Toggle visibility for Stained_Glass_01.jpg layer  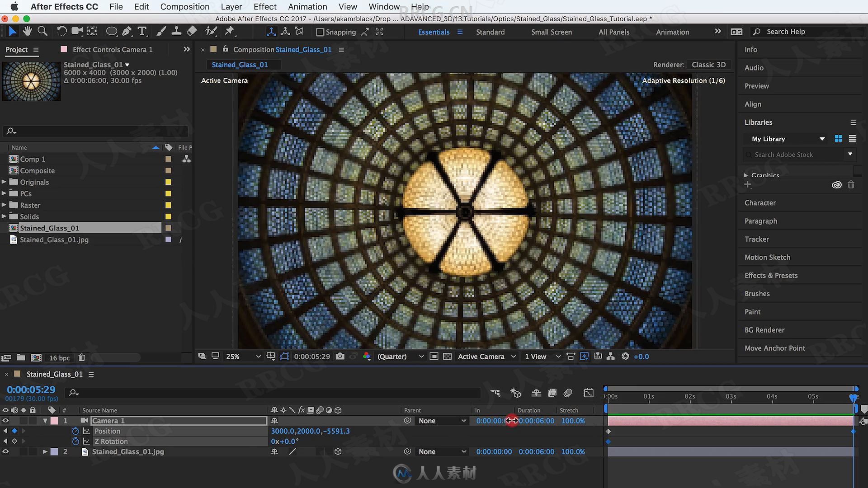tap(4, 451)
